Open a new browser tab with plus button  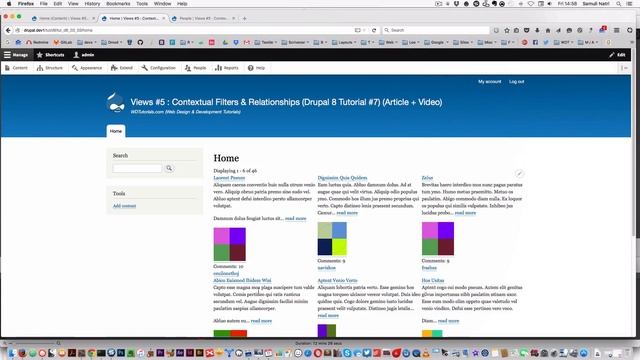244,18
